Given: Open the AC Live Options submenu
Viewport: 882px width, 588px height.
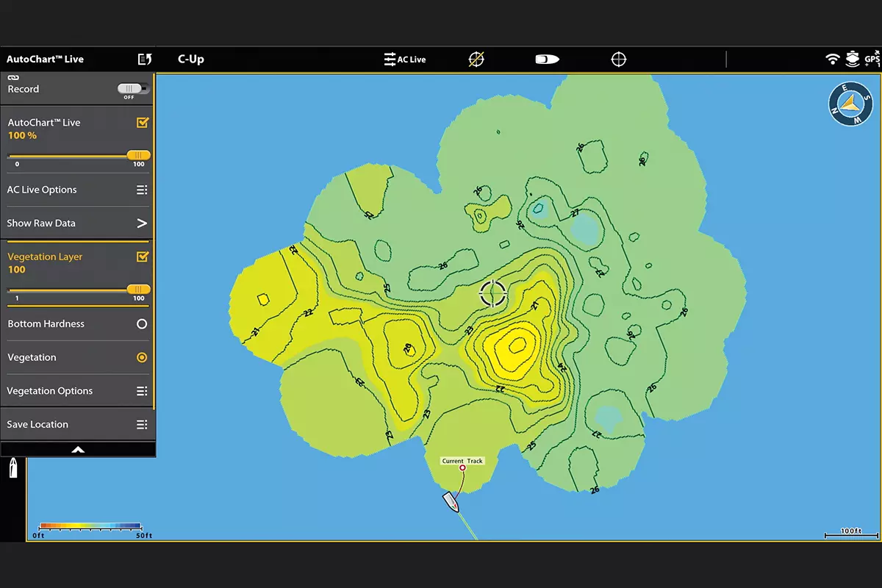Looking at the screenshot, I should coord(142,190).
